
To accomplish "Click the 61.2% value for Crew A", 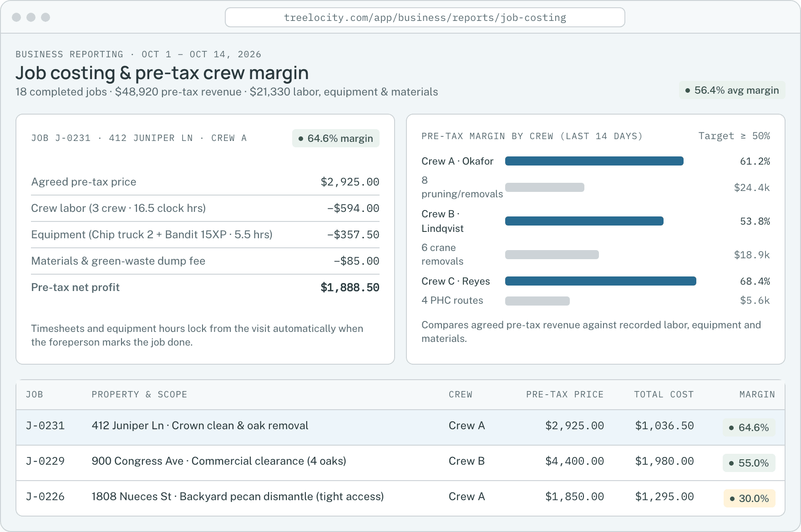I will 755,161.
